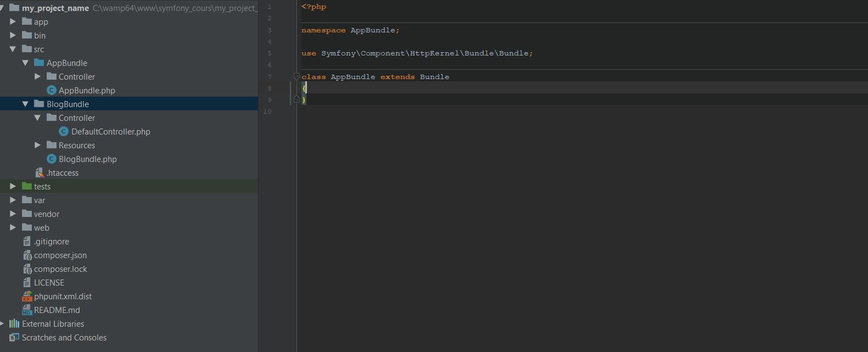This screenshot has height=352, width=868.
Task: Select the .gitignore file label
Action: pyautogui.click(x=52, y=242)
